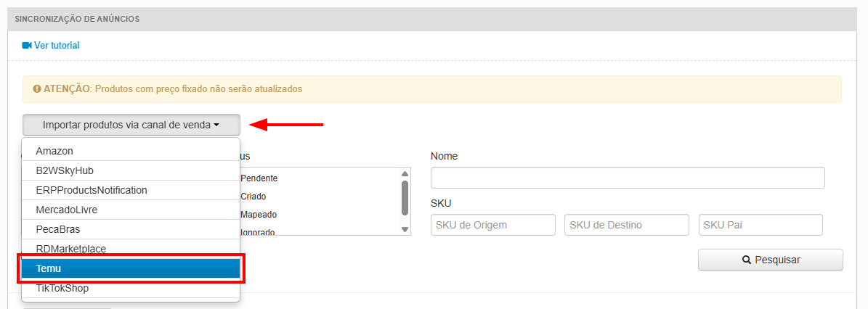Open the Ver tutorial link
This screenshot has height=309, width=868.
coord(57,46)
